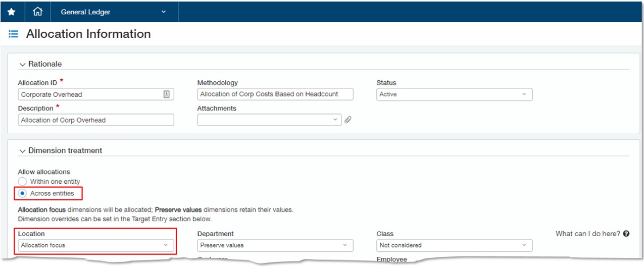Click the Allocation Information page title

pos(88,34)
